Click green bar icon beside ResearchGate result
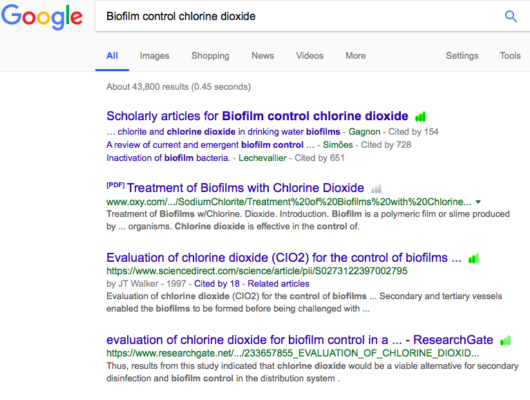Viewport: 530px width, 400px height. tap(505, 340)
